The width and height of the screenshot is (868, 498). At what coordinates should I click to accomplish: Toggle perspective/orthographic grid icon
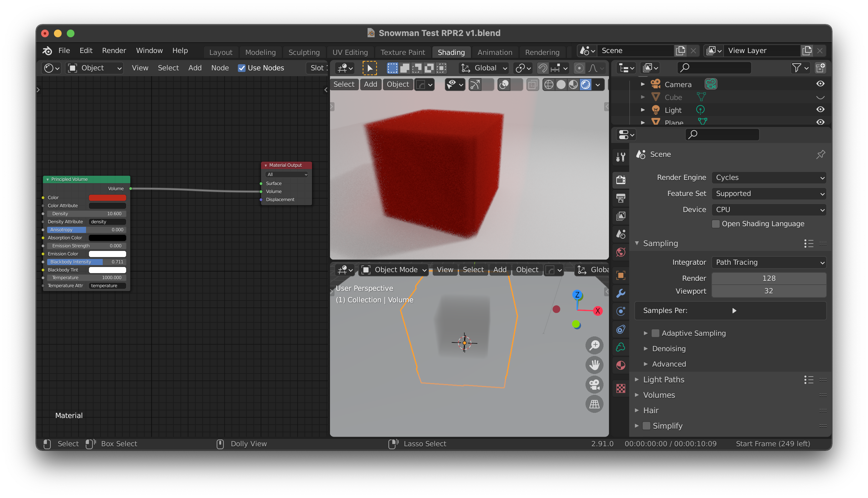coord(594,404)
